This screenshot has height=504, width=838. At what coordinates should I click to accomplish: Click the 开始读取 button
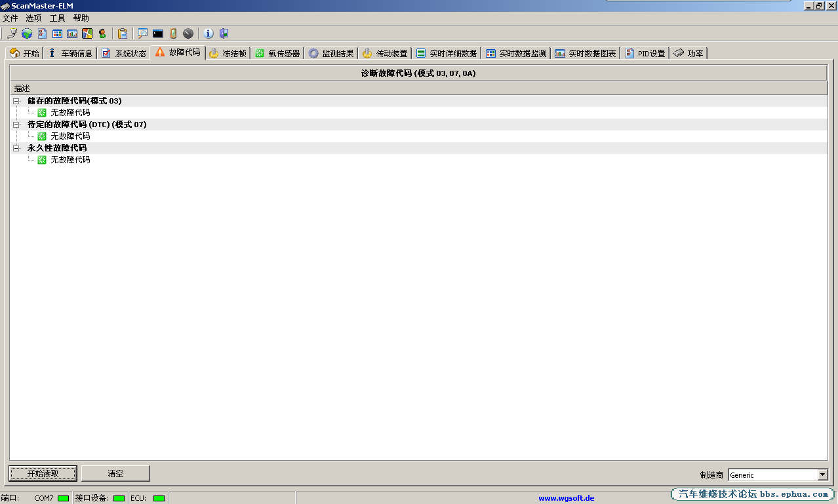click(43, 473)
